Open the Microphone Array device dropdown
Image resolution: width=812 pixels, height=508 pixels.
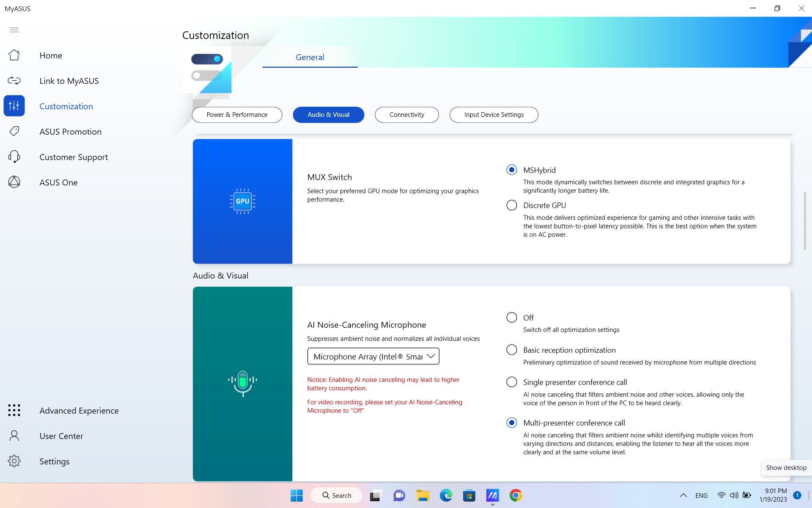[x=373, y=356]
